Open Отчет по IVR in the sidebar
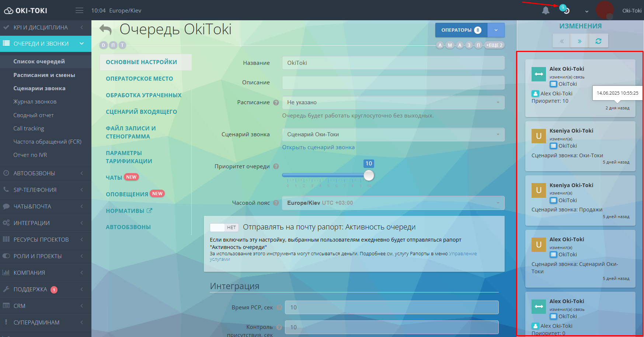Viewport: 644px width, 337px height. [x=30, y=155]
